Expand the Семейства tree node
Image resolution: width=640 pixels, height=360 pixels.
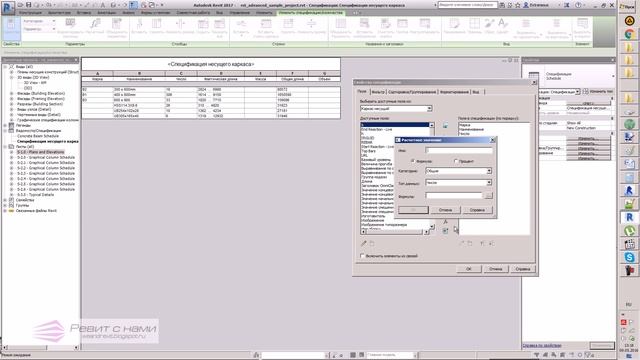coord(5,200)
